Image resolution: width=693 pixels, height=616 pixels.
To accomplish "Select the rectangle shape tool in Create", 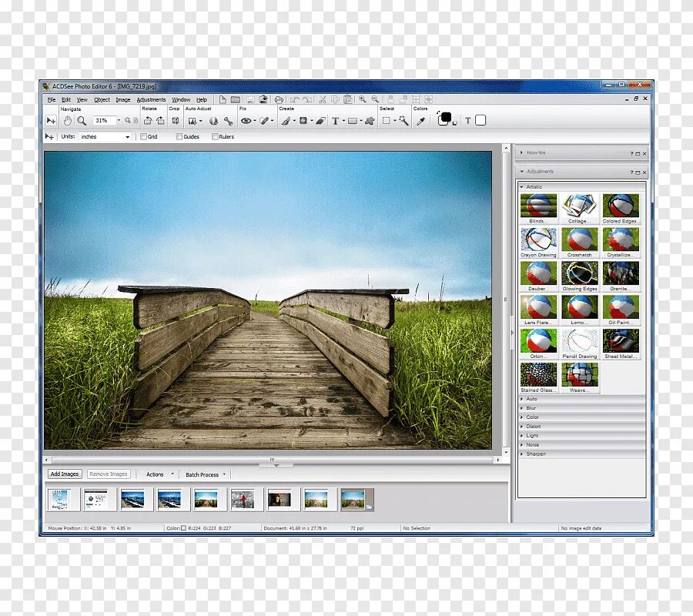I will point(352,121).
